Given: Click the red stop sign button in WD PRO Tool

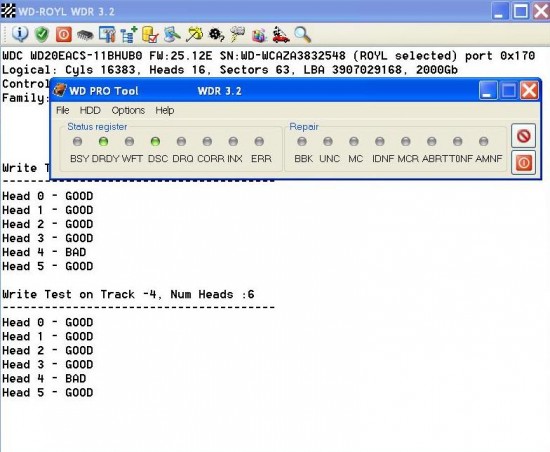Looking at the screenshot, I should [x=523, y=136].
